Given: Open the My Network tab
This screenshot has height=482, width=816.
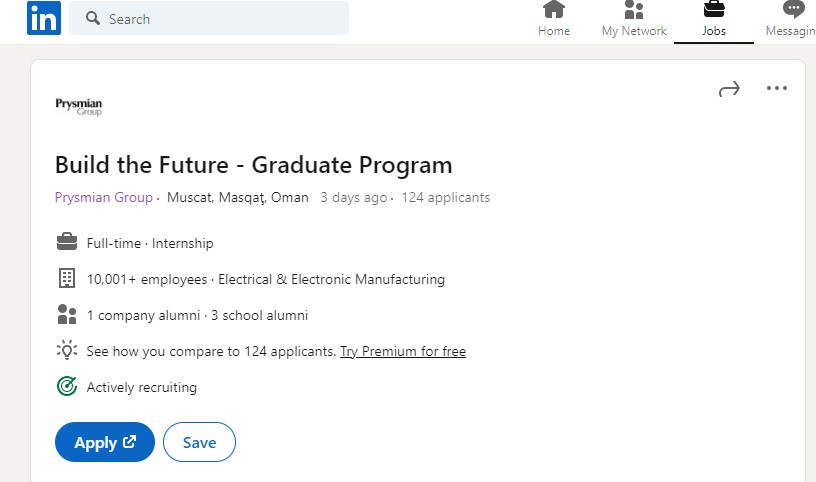Looking at the screenshot, I should (634, 19).
